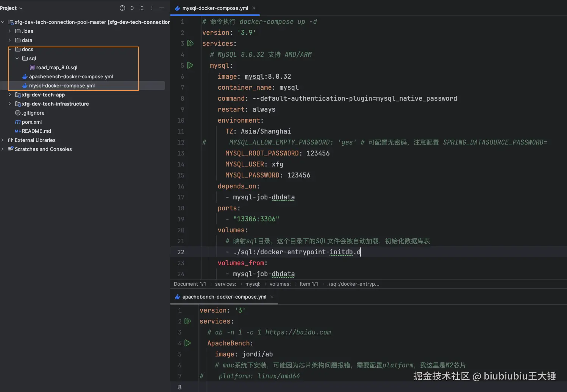Viewport: 567px width, 392px height.
Task: Click the database icon of road_map_8.0.sql
Action: (32, 67)
